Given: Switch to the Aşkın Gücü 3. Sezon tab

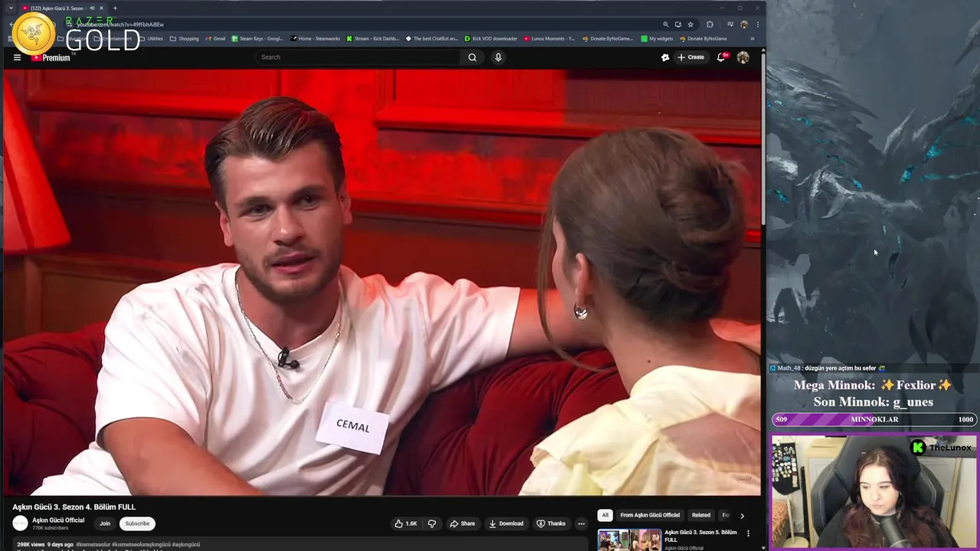Looking at the screenshot, I should click(59, 8).
